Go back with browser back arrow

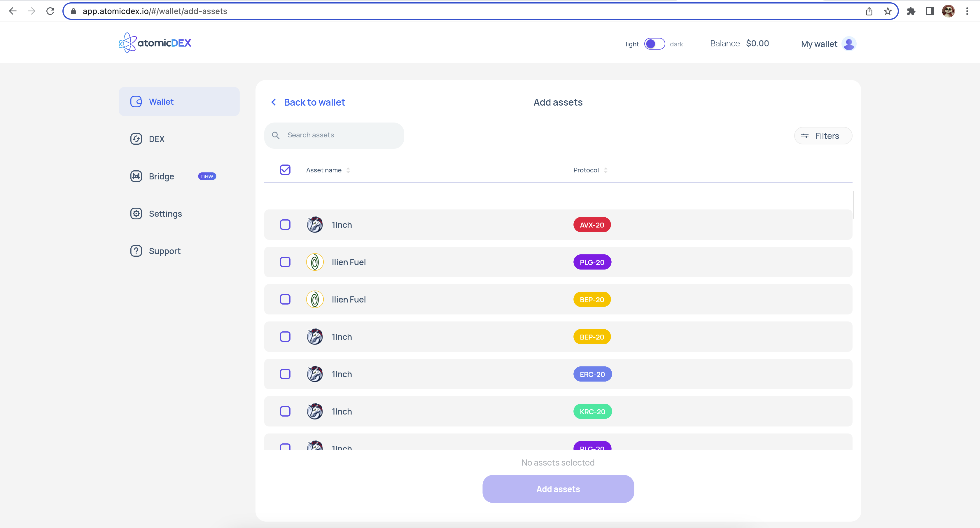point(13,11)
